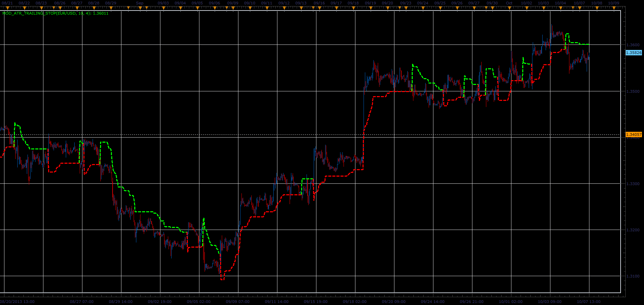Viewport: 644px width, 305px height.
Task: Click the orange month marker under Sep
Action: click(140, 8)
